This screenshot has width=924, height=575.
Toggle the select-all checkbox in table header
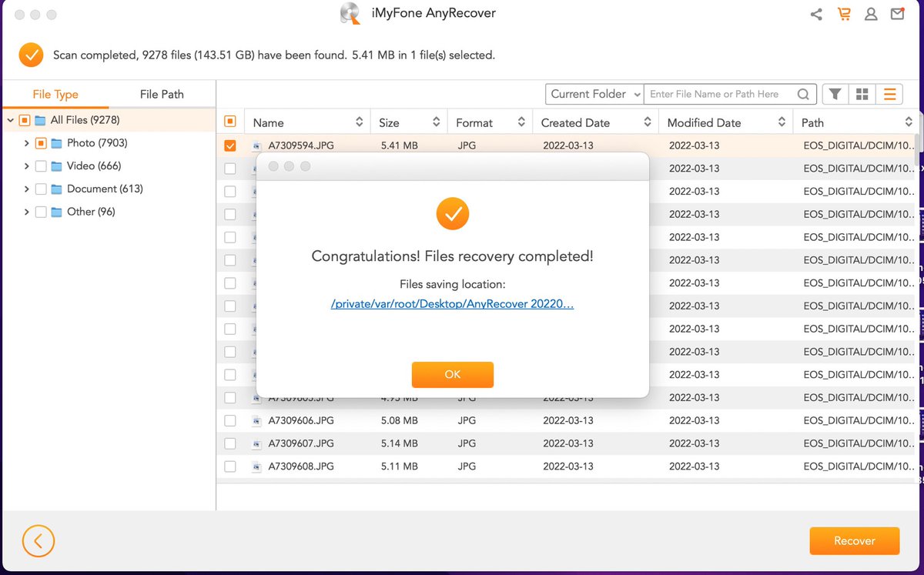click(229, 121)
